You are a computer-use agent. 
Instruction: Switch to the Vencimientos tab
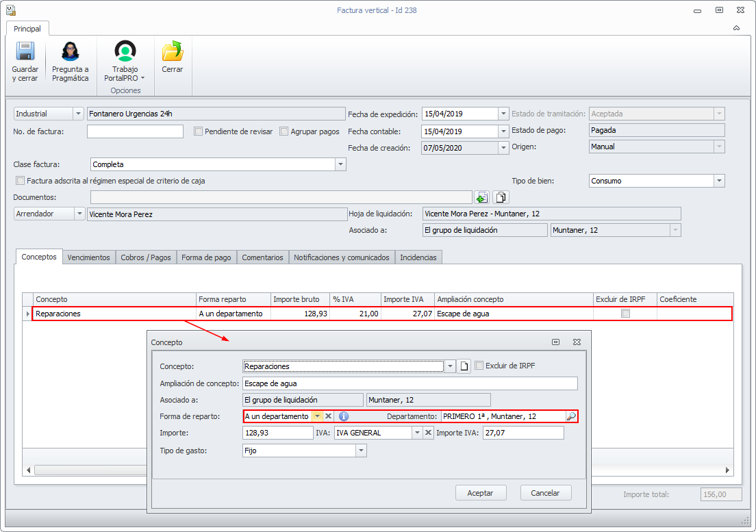tap(89, 257)
